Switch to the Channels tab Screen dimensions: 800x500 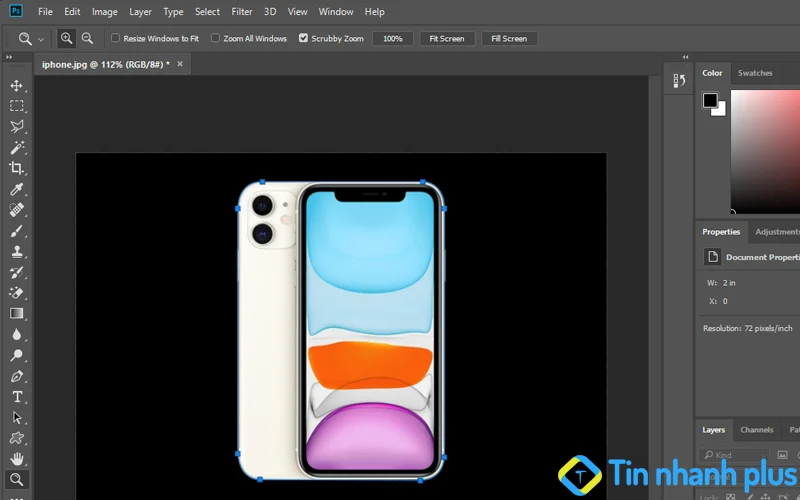(756, 430)
